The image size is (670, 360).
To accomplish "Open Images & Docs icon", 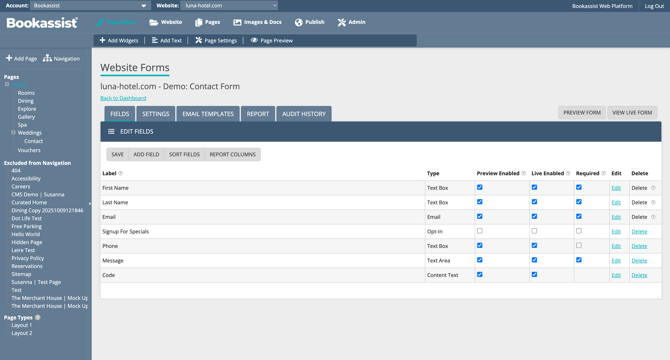I will point(237,22).
